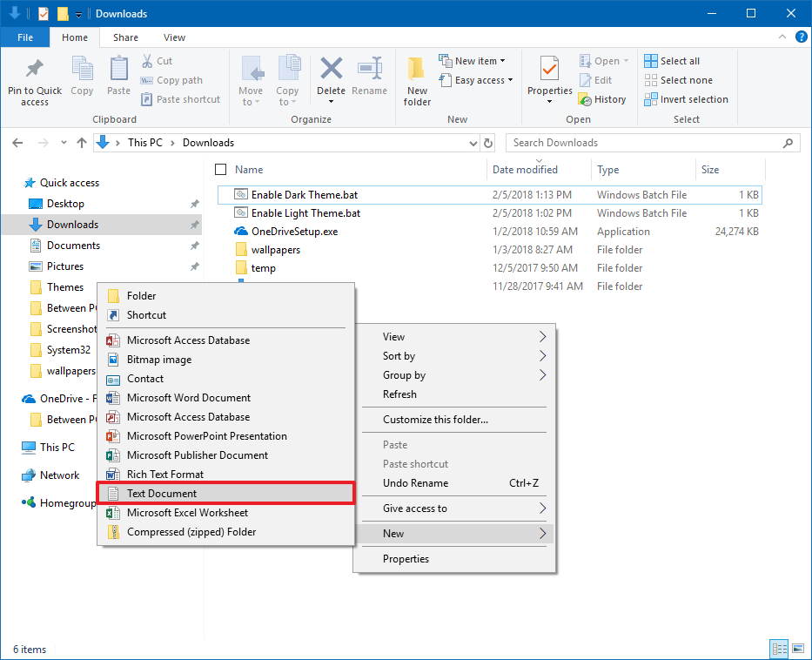
Task: Unpin Pictures from Quick access
Action: coord(194,266)
